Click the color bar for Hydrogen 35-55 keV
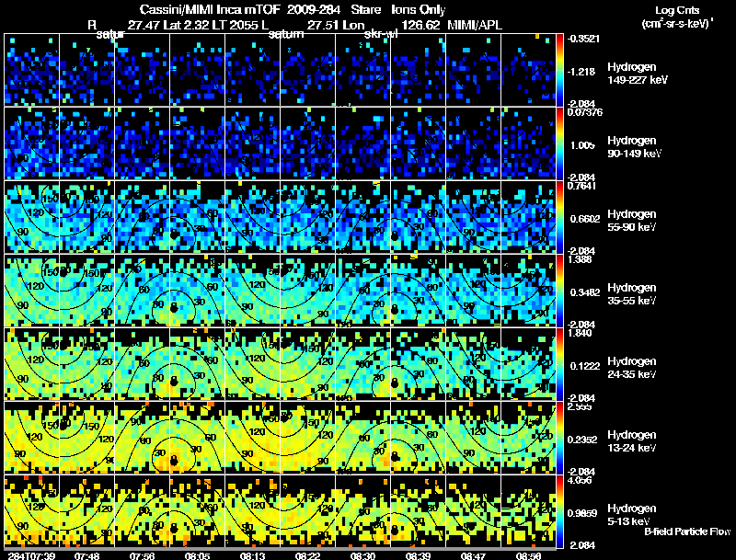 pyautogui.click(x=559, y=291)
